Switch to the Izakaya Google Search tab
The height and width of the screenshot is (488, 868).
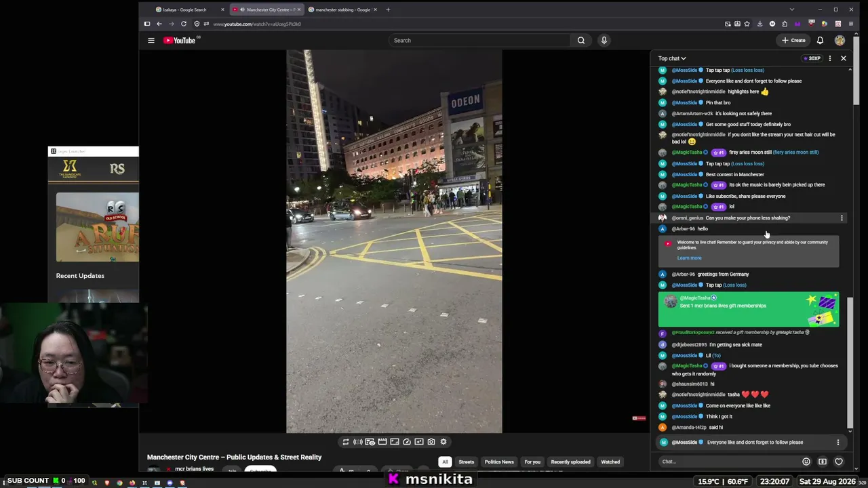click(x=190, y=9)
